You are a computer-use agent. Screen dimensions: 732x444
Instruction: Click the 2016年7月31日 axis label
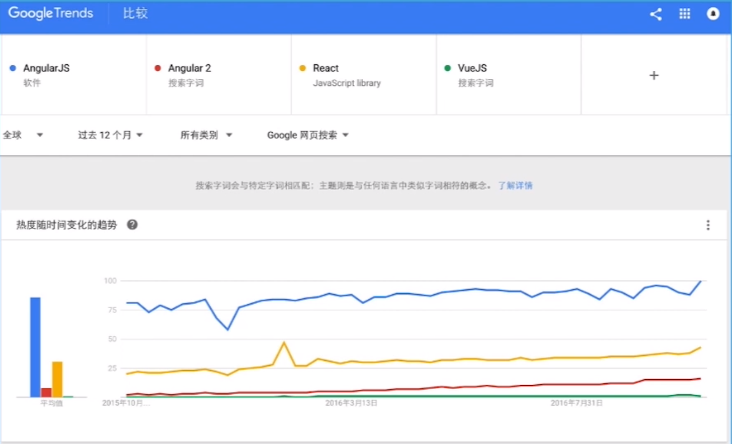click(577, 403)
